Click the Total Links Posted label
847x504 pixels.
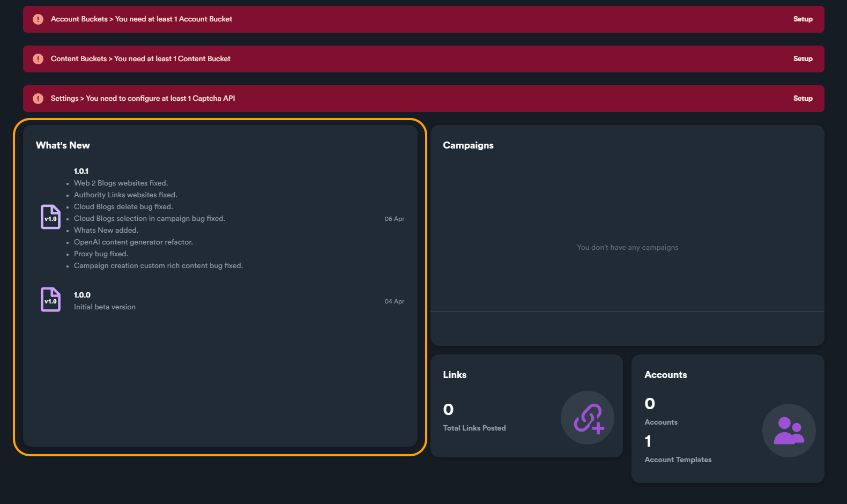tap(474, 428)
